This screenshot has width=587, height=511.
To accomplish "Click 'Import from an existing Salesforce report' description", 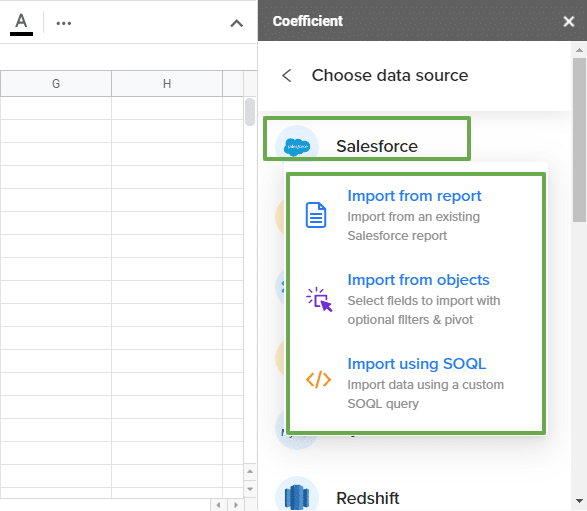I will (x=413, y=226).
